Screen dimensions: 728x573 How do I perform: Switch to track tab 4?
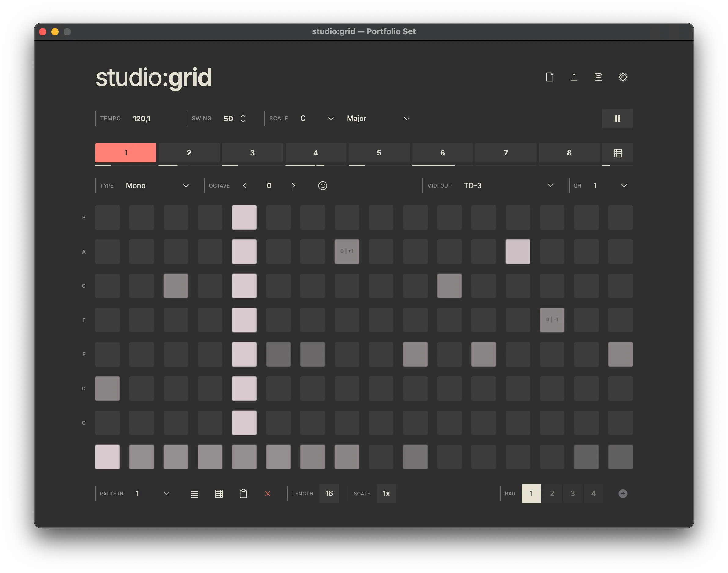pos(315,153)
